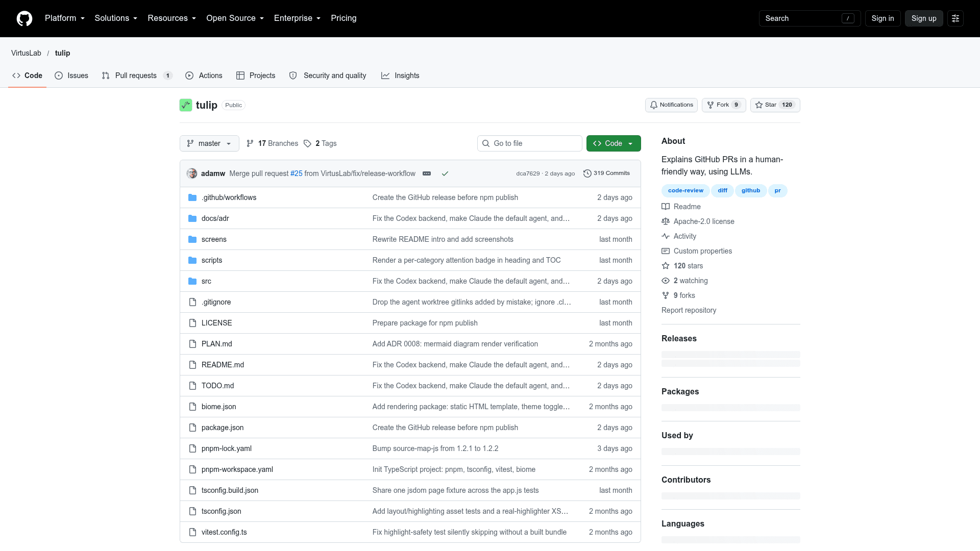Click adamw's avatar image
Viewport: 980px width, 551px height.
[x=192, y=173]
